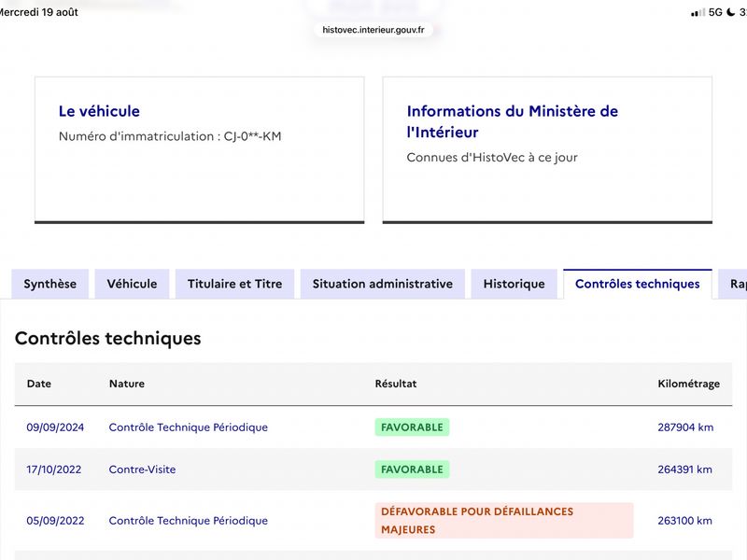Open the partially visible Rapport tab

734,284
